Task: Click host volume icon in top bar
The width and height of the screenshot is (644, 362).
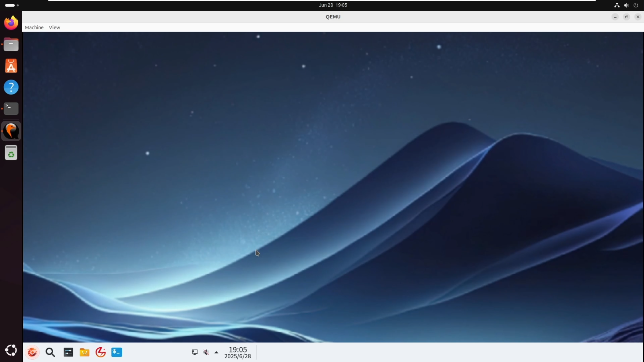Action: pos(626,5)
